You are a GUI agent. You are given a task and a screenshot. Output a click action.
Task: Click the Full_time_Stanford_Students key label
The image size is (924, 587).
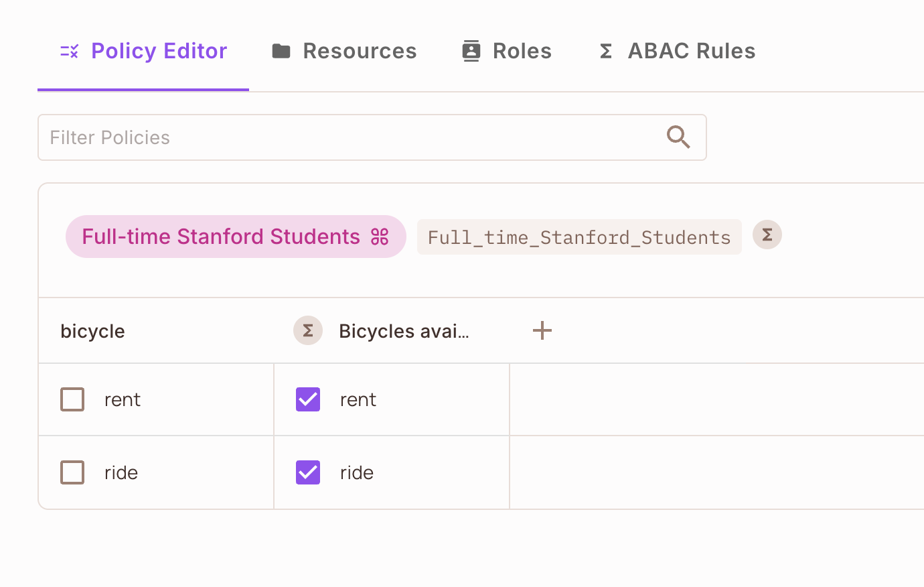click(x=579, y=236)
